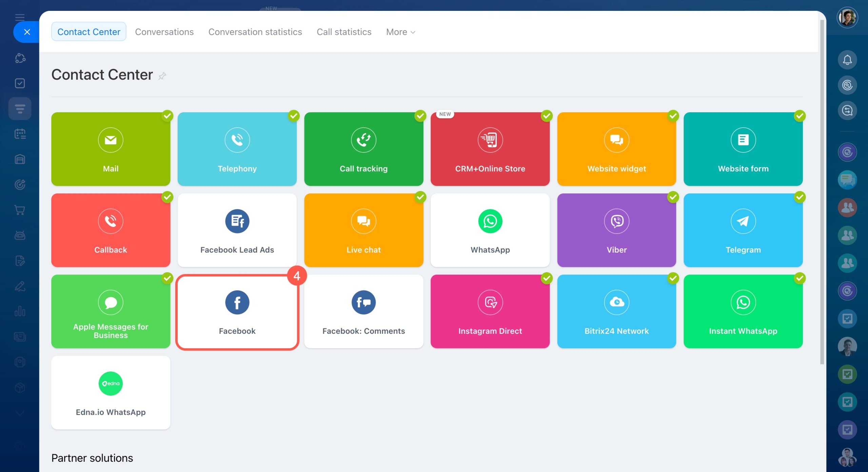Viewport: 868px width, 472px height.
Task: Click the green checkmark on Mail tile
Action: click(167, 116)
